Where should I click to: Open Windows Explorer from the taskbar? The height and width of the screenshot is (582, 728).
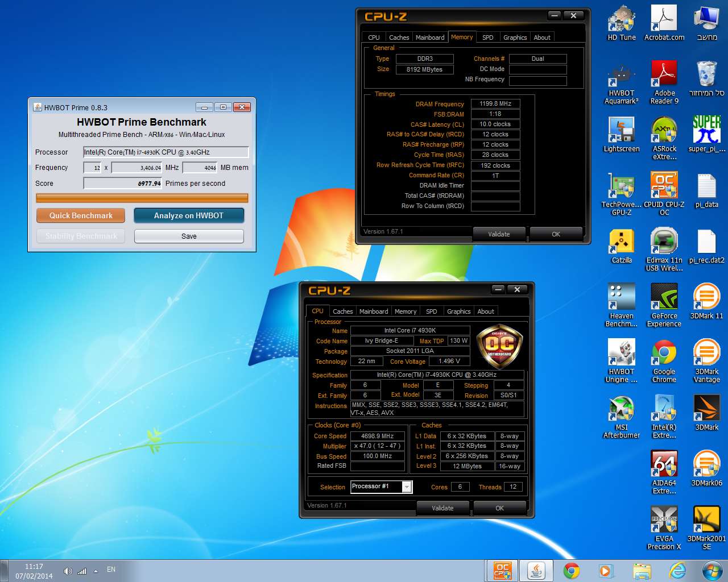tap(642, 571)
